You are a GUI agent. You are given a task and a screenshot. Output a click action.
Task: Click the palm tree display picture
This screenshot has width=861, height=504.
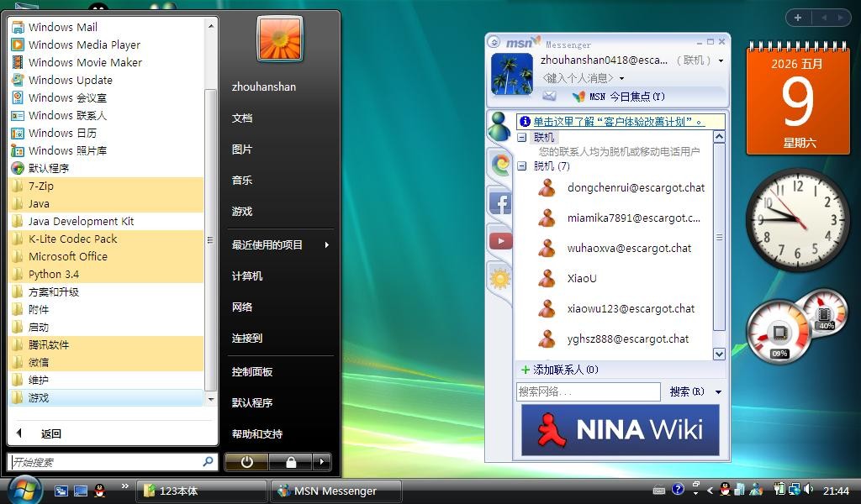pos(512,74)
